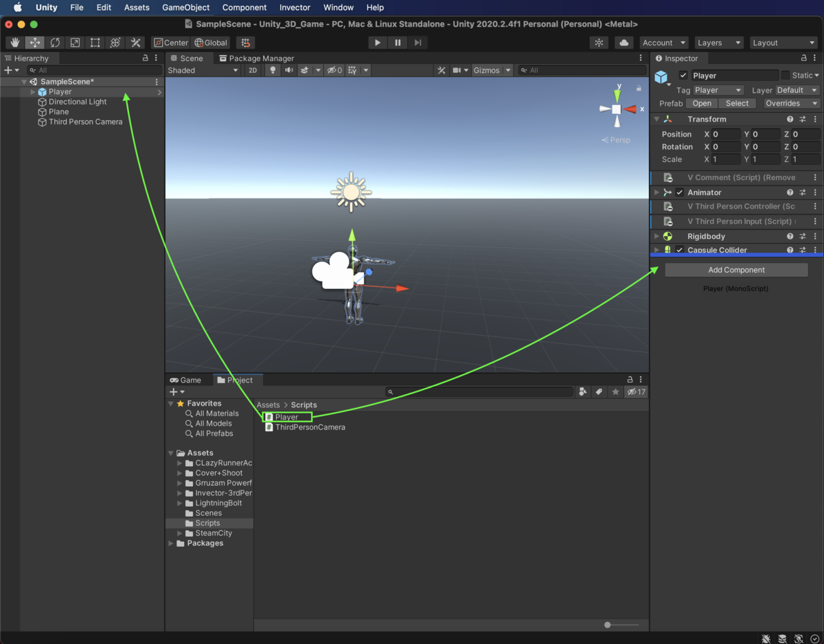The width and height of the screenshot is (824, 644).
Task: Select the Rect tool
Action: 95,43
